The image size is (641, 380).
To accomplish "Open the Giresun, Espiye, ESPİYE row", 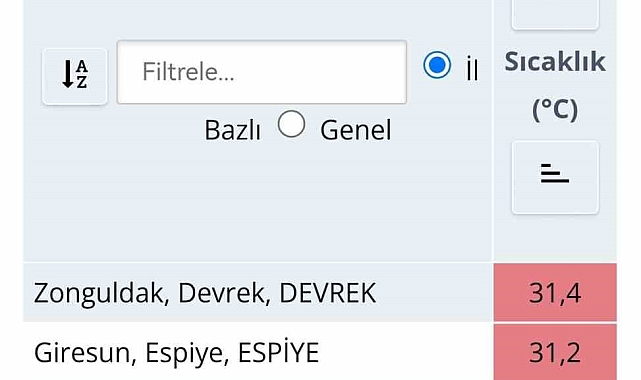I will 258,352.
